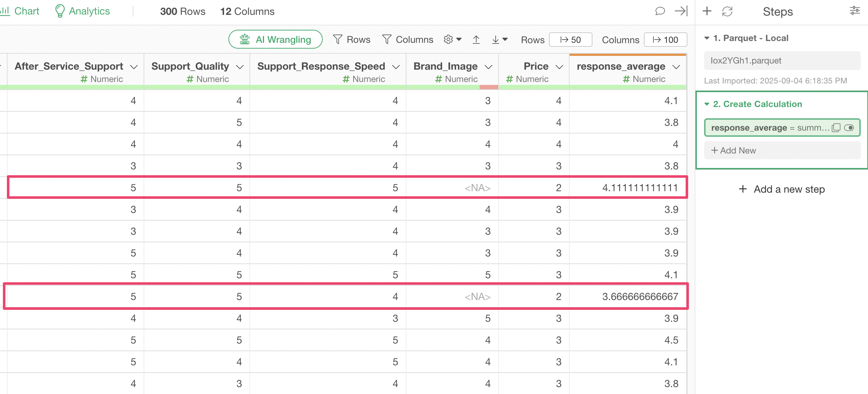Open the download arrow dropdown
Image resolution: width=868 pixels, height=394 pixels.
coord(499,40)
